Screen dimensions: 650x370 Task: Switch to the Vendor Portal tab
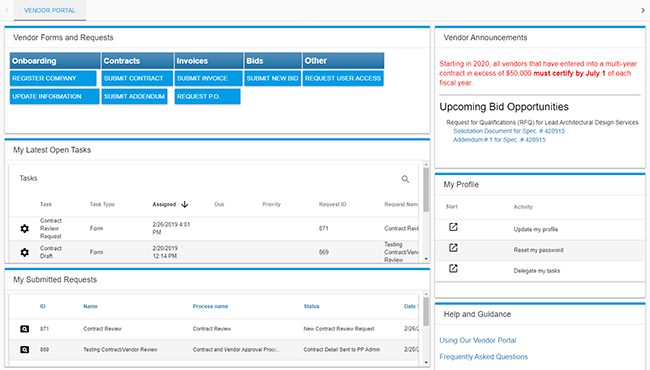[x=50, y=10]
